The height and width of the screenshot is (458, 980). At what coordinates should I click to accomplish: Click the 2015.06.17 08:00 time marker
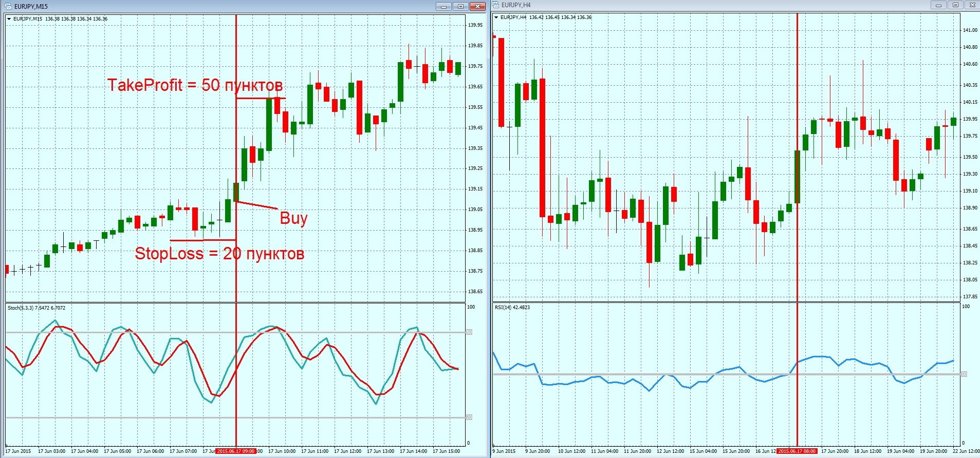pyautogui.click(x=797, y=451)
